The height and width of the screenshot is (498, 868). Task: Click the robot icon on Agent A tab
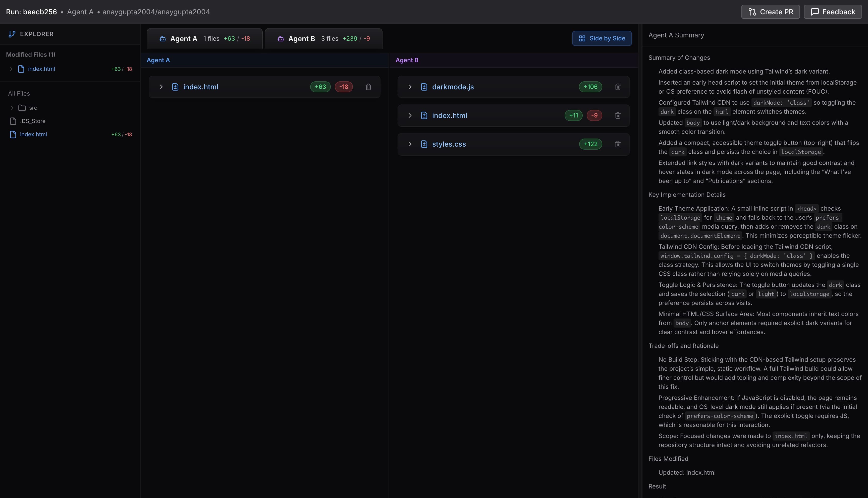click(163, 39)
